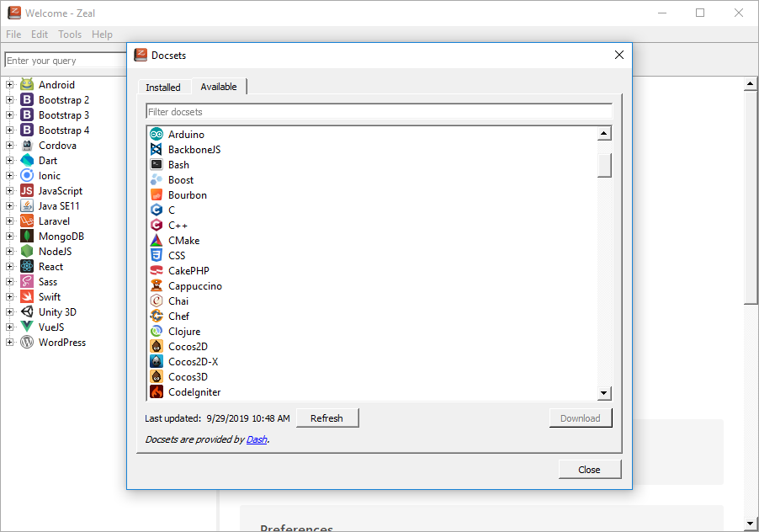Open the Dash link
The image size is (759, 532).
pos(257,439)
